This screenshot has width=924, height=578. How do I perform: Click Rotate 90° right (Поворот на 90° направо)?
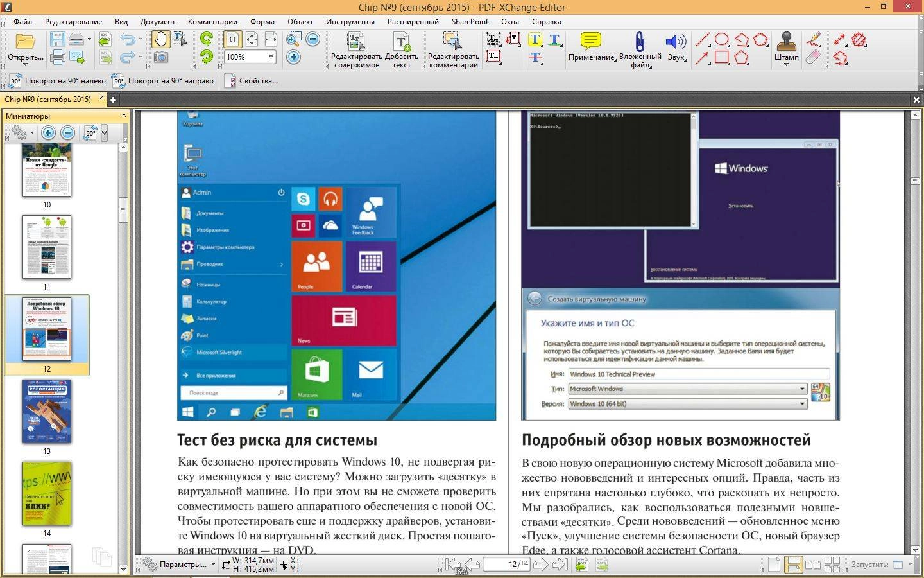coord(163,81)
